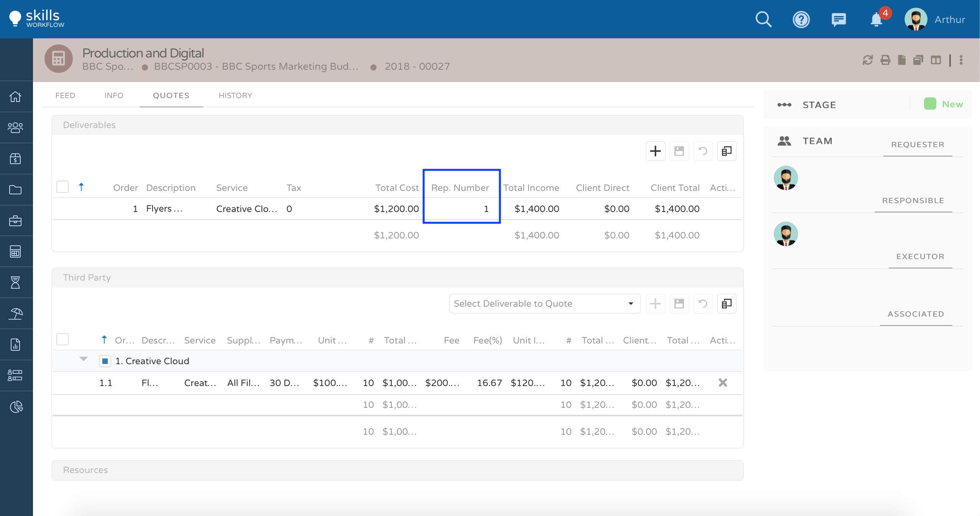Open the task list sidebar icon
Viewport: 980px width, 516px height.
coord(15,375)
